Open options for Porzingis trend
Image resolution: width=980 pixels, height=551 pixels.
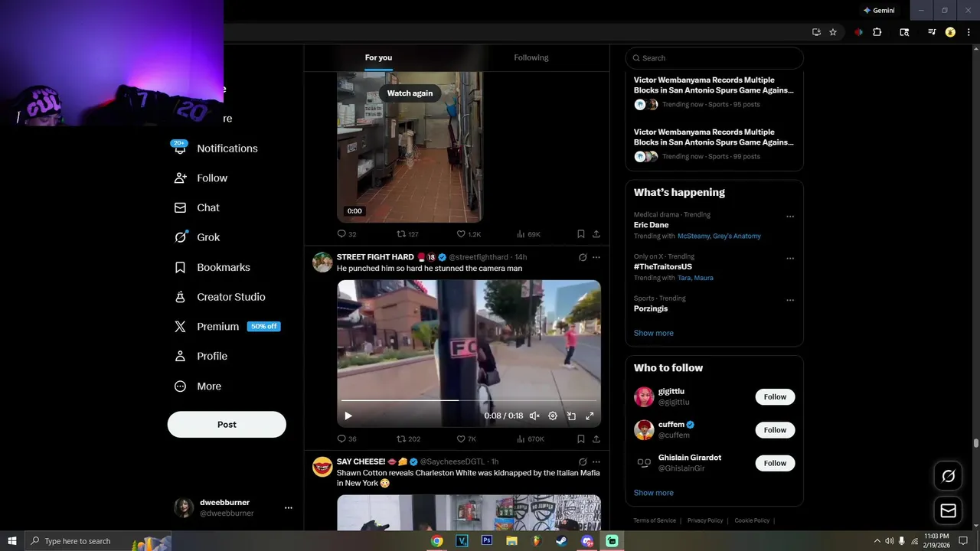pyautogui.click(x=790, y=300)
